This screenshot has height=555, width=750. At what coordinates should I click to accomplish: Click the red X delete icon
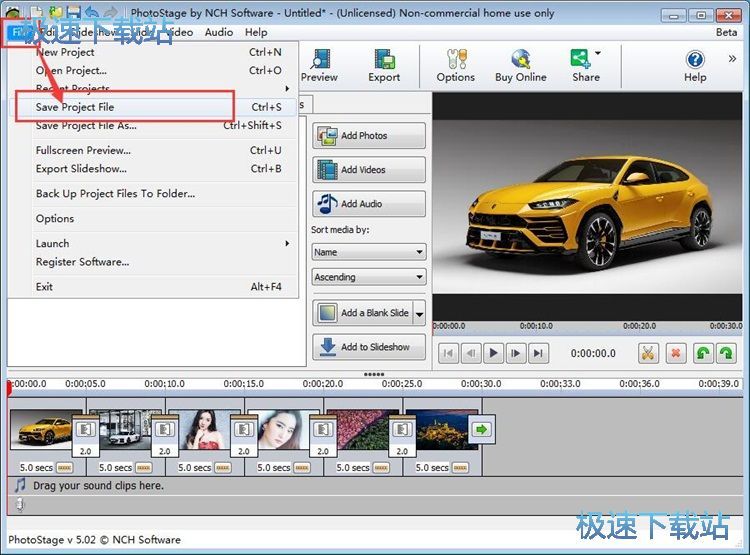pos(675,353)
